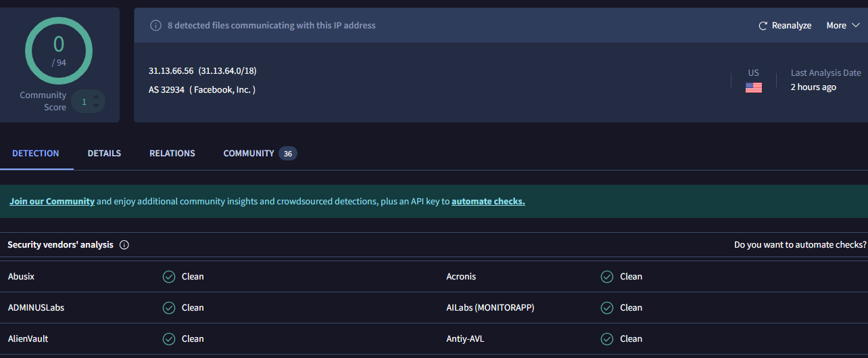Click the Clean checkmark icon for Abusix
Image resolution: width=868 pixels, height=358 pixels.
[169, 277]
